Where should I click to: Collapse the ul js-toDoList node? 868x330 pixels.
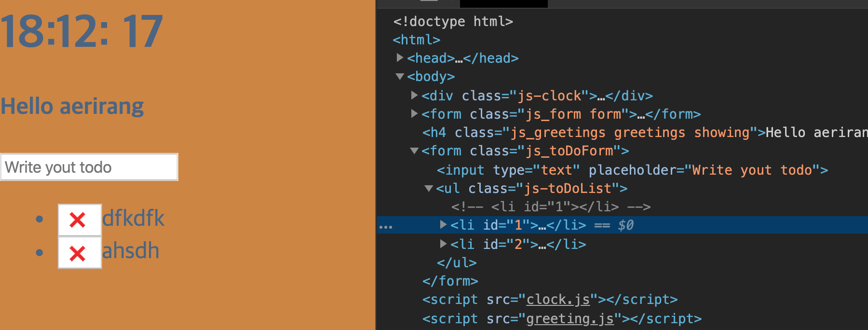coord(429,188)
